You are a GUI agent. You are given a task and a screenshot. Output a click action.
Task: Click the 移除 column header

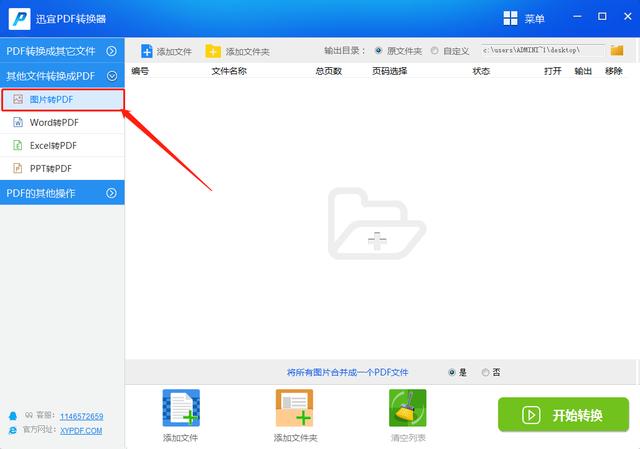pyautogui.click(x=613, y=71)
